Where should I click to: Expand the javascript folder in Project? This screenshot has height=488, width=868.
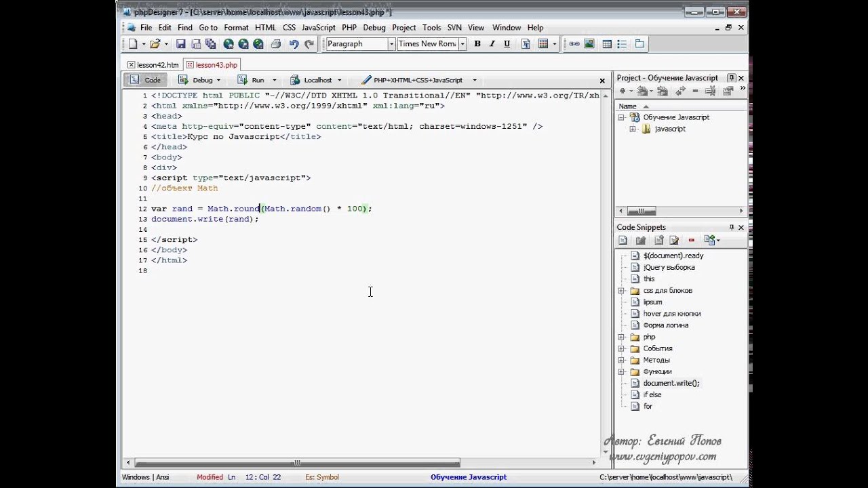[x=633, y=129]
